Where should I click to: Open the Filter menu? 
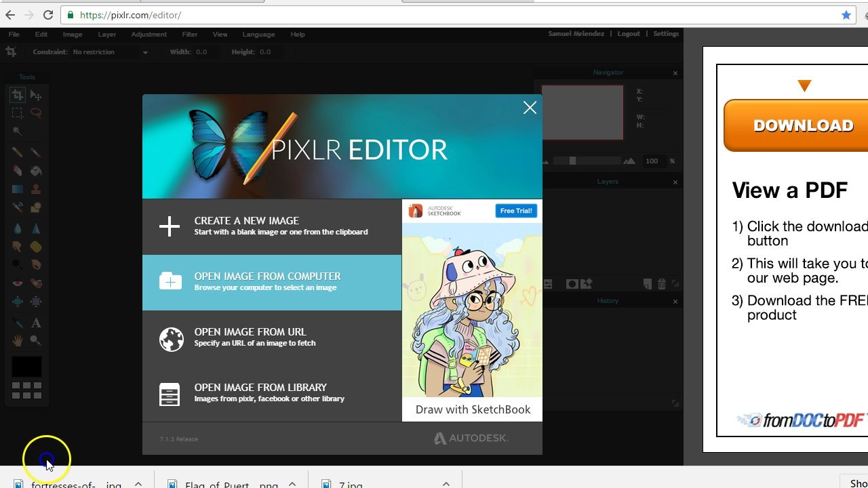(189, 34)
